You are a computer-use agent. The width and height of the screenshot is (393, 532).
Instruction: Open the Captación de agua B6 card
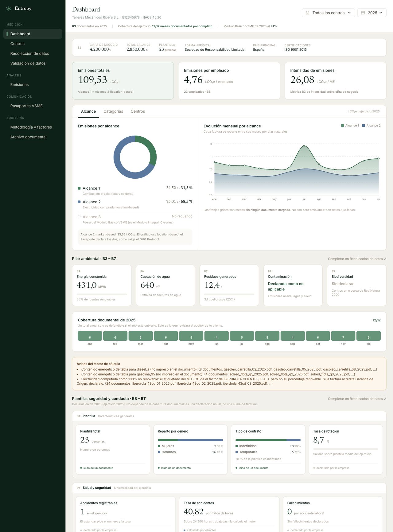coord(165,285)
